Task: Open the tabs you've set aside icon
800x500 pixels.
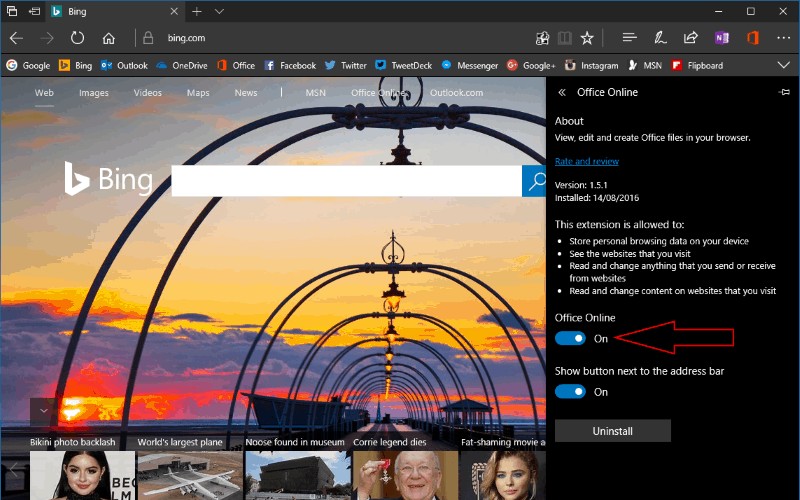Action: (x=12, y=11)
